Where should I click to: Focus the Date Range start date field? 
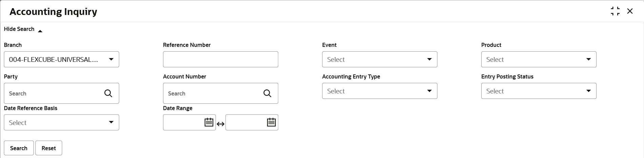pos(184,122)
